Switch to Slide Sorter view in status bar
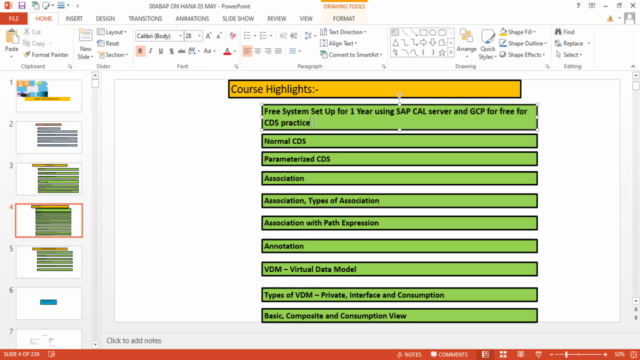Image resolution: width=640 pixels, height=360 pixels. click(x=503, y=354)
